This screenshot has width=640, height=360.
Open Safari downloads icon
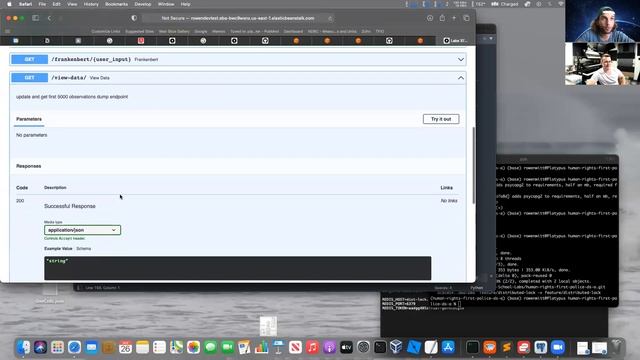pos(430,18)
